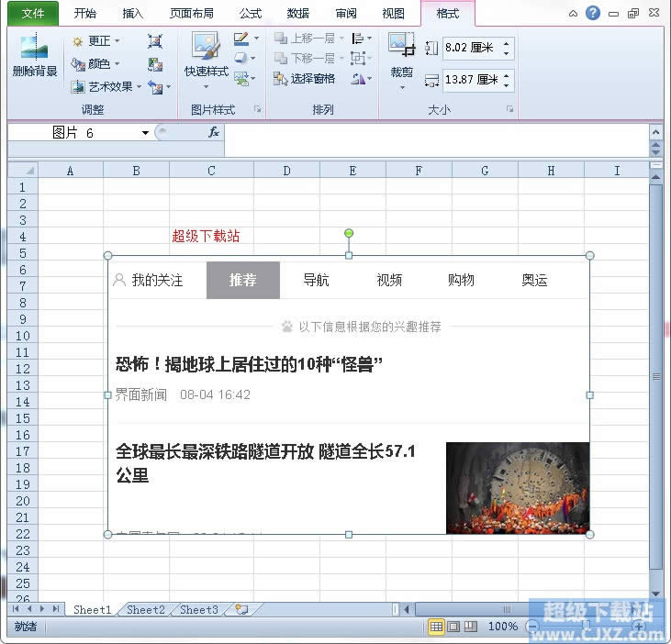The width and height of the screenshot is (671, 644).
Task: Select the Format (格式) tab
Action: point(448,13)
